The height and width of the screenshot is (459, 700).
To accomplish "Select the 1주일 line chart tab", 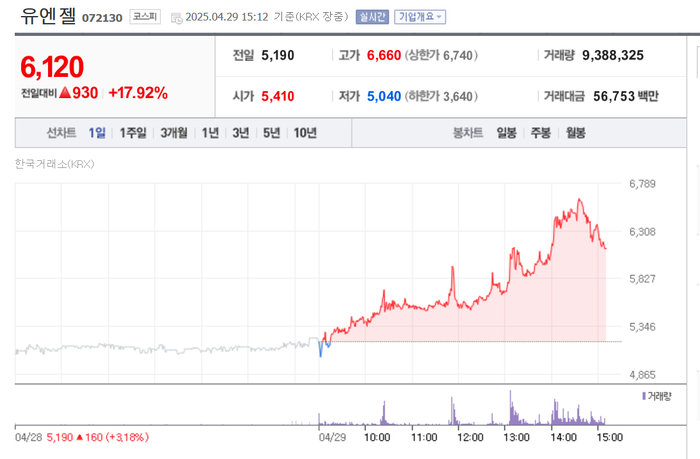I will click(x=133, y=133).
